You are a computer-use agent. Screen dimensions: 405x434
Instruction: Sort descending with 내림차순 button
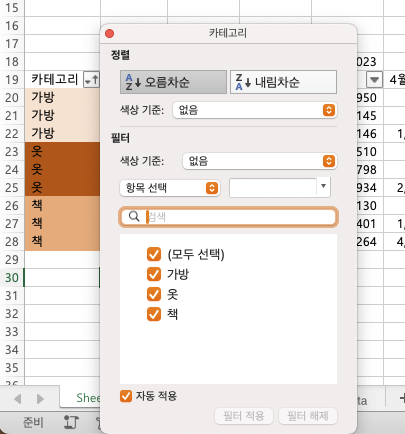pyautogui.click(x=283, y=82)
